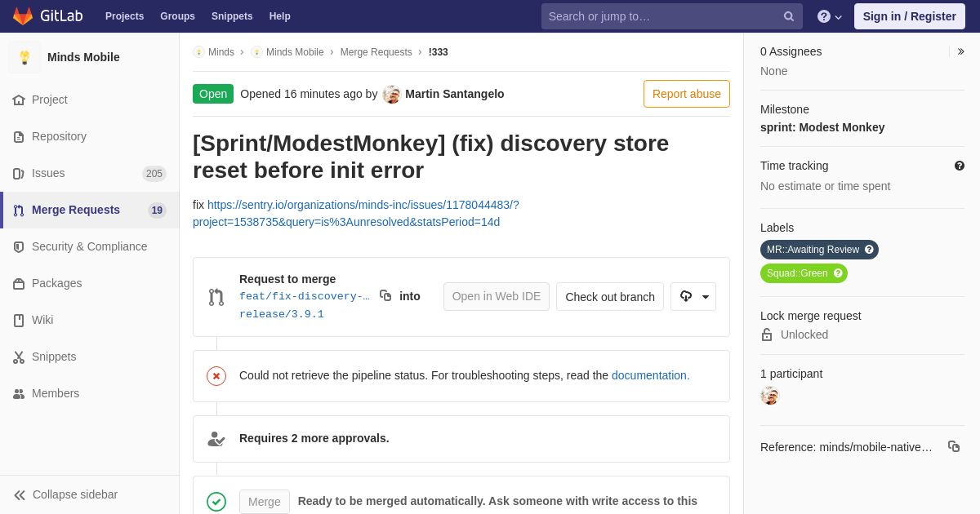
Task: Click the !333 breadcrumb
Action: (x=439, y=52)
